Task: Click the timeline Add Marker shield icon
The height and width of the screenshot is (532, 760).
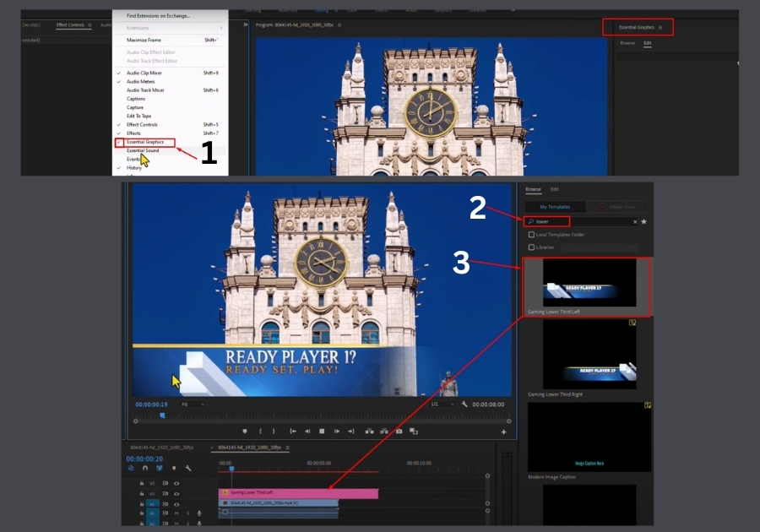Action: pyautogui.click(x=174, y=468)
